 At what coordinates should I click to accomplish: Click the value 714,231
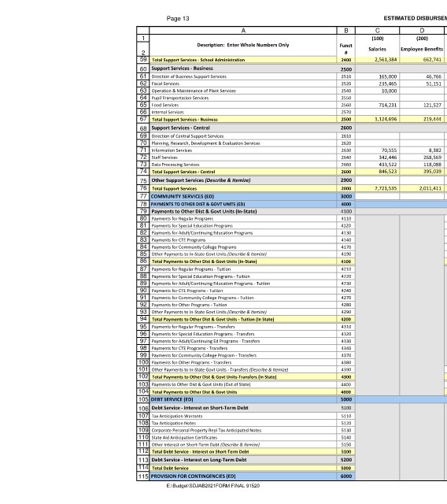tap(377, 105)
